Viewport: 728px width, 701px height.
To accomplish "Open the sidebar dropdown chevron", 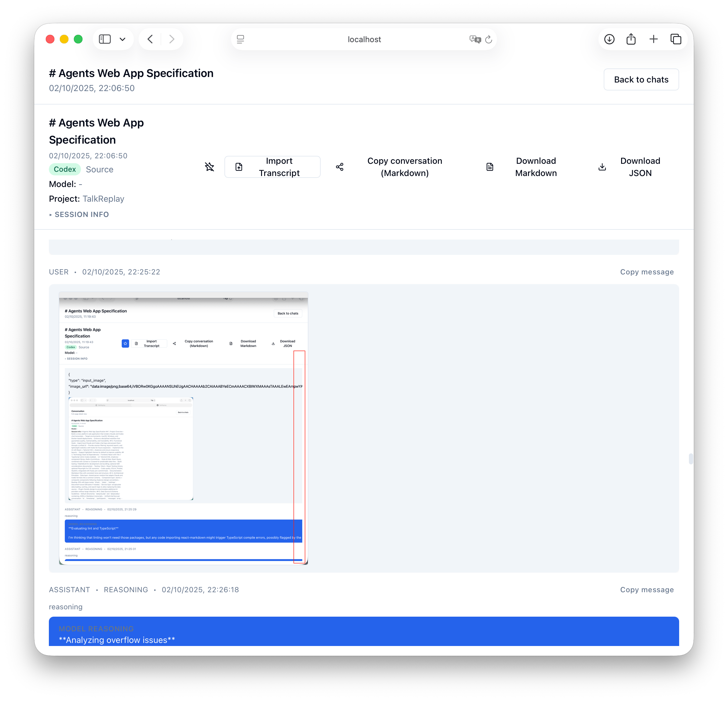I will 122,39.
